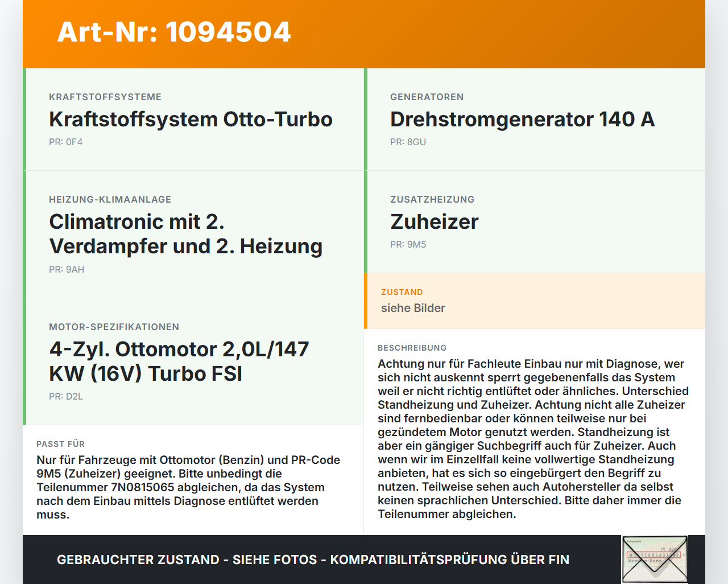Image resolution: width=728 pixels, height=584 pixels.
Task: Click the "Kraftstoffsystem Otto-Turbo" heading
Action: (x=191, y=119)
